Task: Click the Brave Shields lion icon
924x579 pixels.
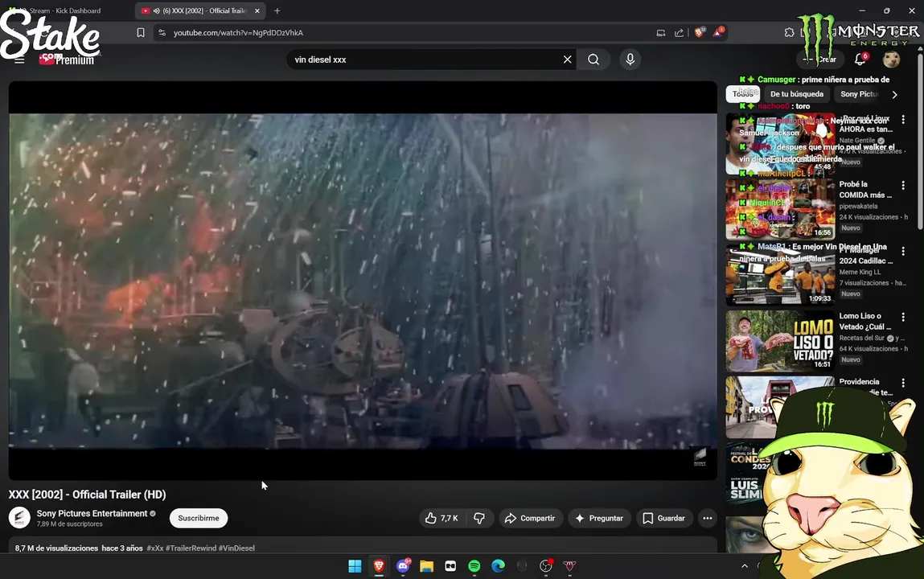Action: click(x=700, y=32)
